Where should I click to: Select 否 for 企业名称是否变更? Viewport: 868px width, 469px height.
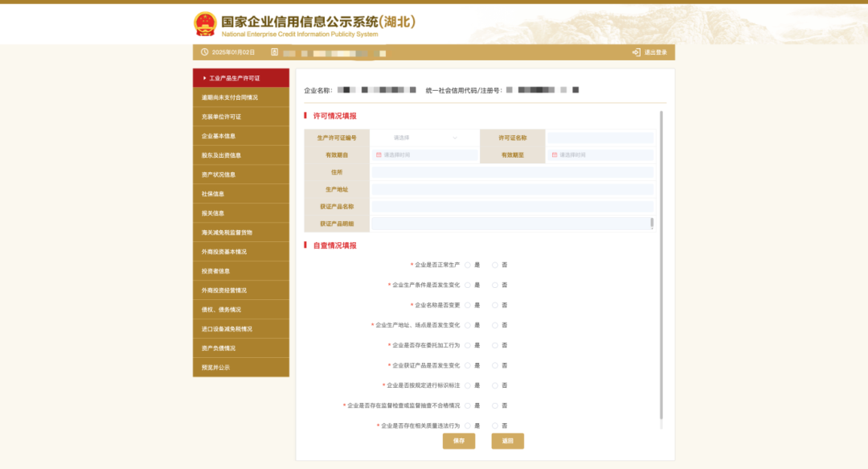pos(495,306)
